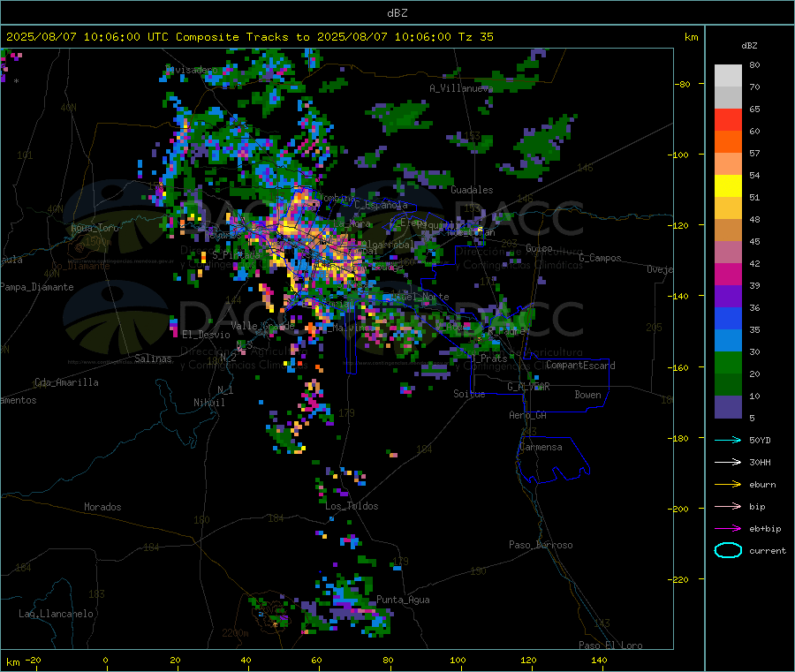Click the Composite Tracks timestamp header line
This screenshot has width=795, height=672.
click(x=250, y=37)
